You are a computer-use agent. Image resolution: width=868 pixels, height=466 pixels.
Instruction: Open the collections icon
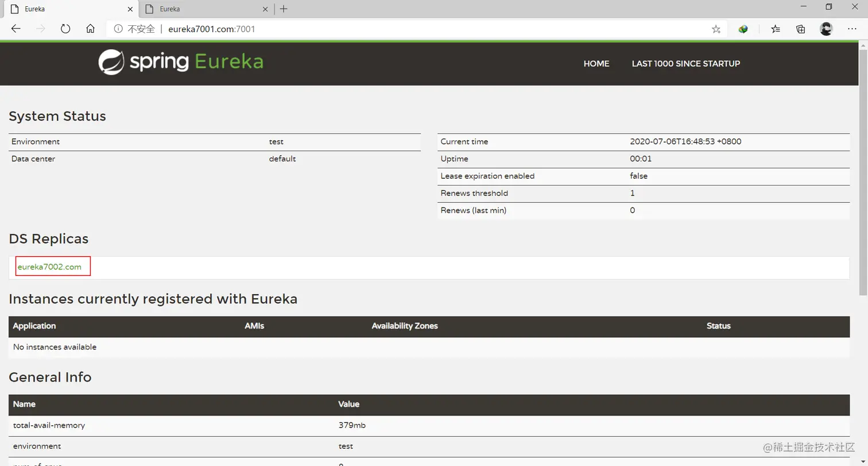[801, 29]
